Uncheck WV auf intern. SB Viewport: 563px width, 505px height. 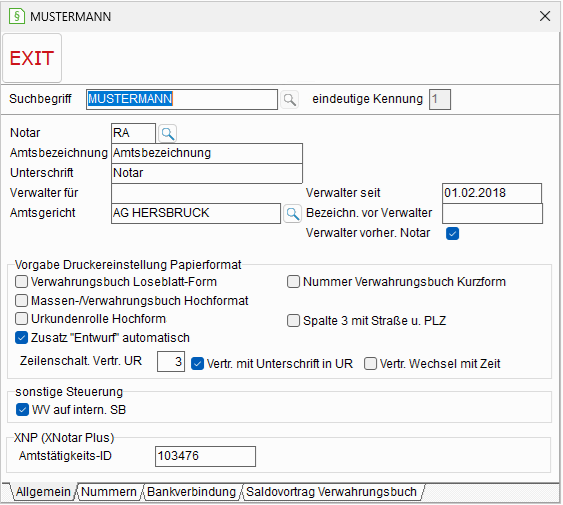pos(22,410)
